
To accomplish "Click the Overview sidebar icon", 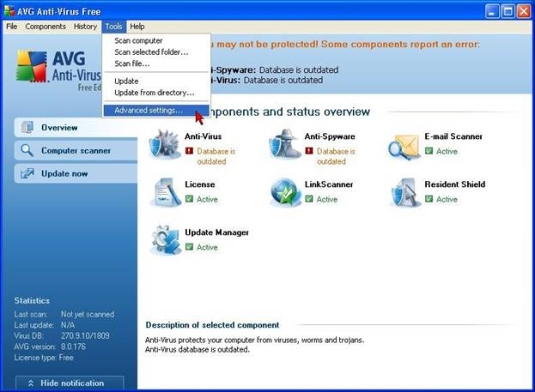I will tap(27, 128).
